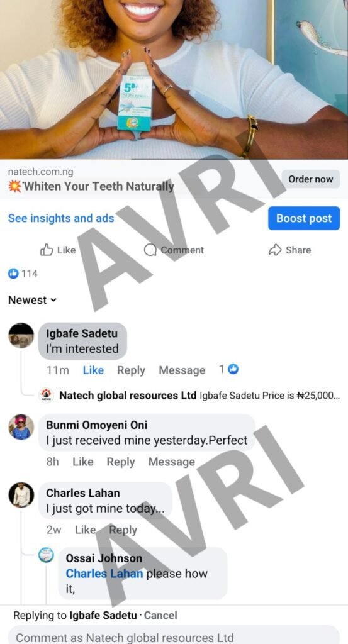Open Charles Lahan's profile avatar
The height and width of the screenshot is (644, 348).
pos(21,495)
